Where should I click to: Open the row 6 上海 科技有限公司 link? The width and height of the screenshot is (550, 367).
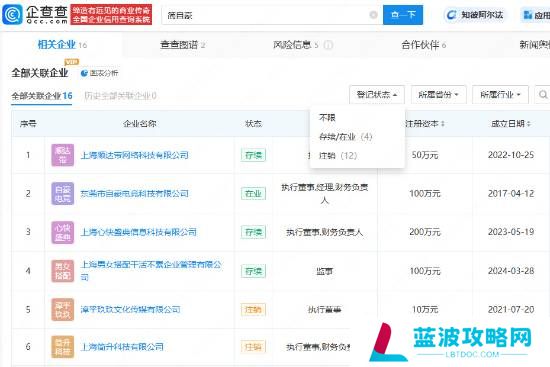click(122, 347)
